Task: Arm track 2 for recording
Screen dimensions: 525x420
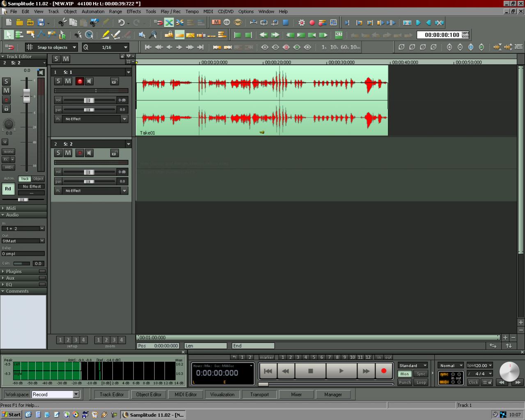Action: click(x=80, y=153)
